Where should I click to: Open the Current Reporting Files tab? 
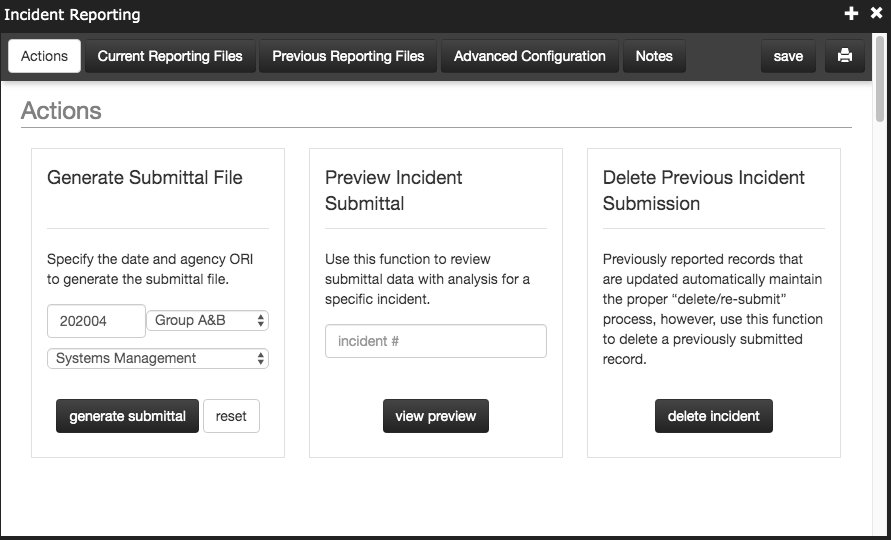pyautogui.click(x=170, y=56)
